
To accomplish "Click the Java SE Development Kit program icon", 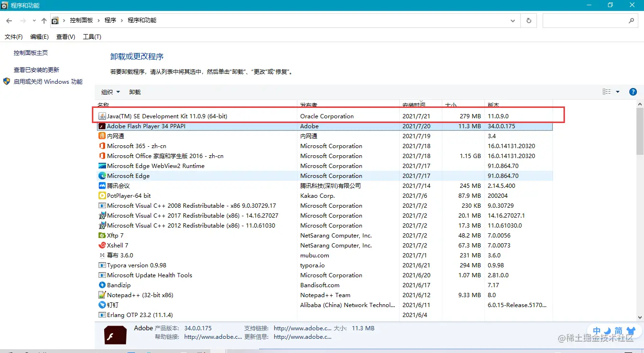I will (x=102, y=116).
